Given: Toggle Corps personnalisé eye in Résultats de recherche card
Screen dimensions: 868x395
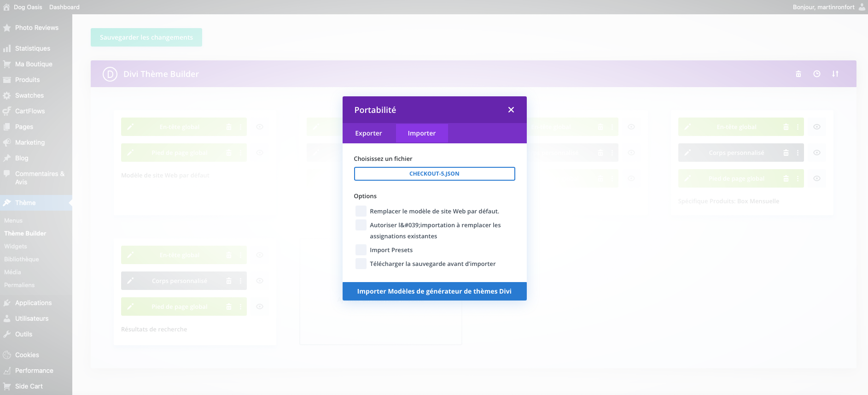Looking at the screenshot, I should coord(260,281).
